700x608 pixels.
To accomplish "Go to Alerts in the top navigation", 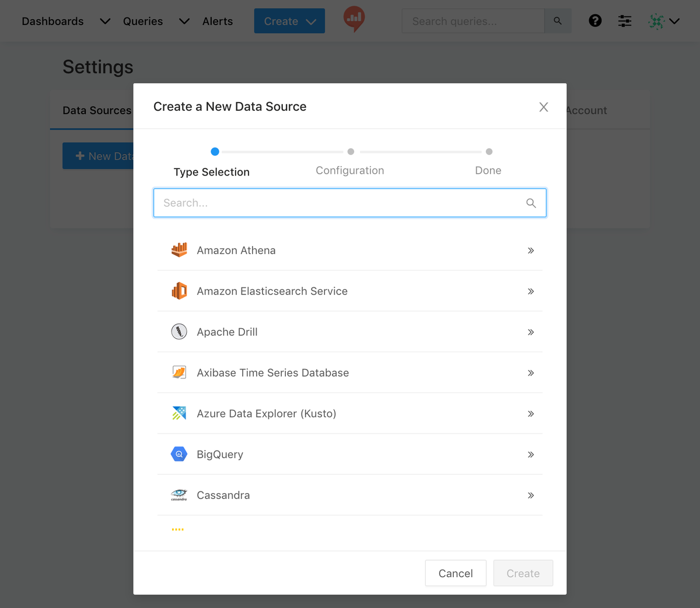I will [x=218, y=21].
